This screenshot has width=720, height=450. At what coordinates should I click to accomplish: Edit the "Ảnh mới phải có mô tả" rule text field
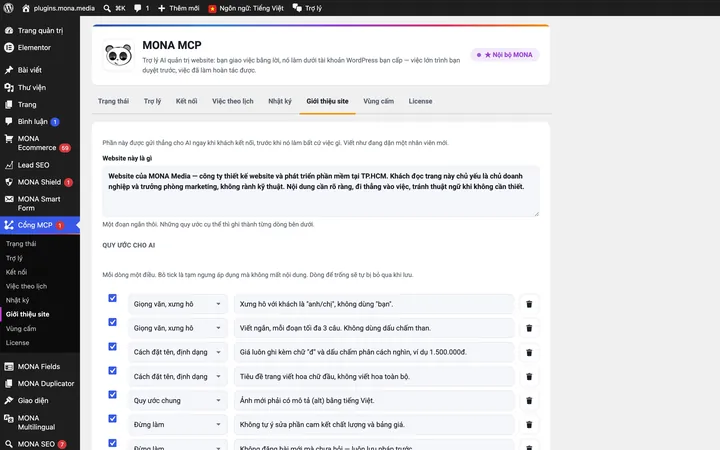374,400
